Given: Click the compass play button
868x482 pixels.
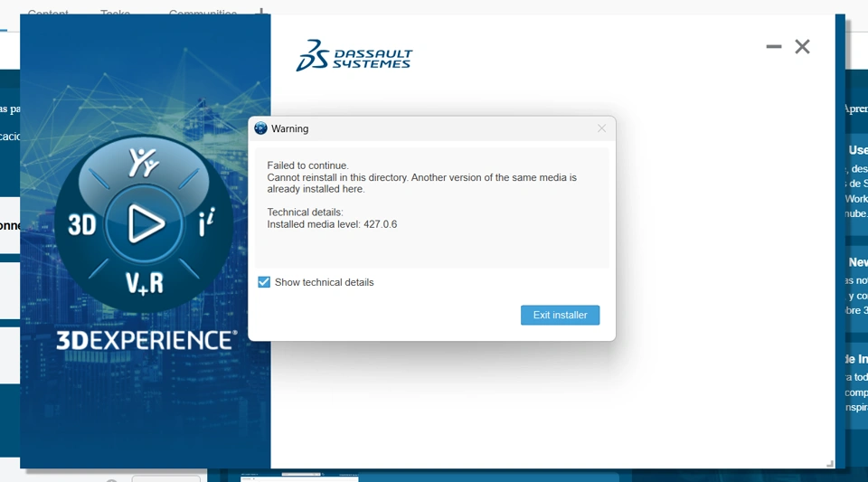Looking at the screenshot, I should tap(145, 223).
